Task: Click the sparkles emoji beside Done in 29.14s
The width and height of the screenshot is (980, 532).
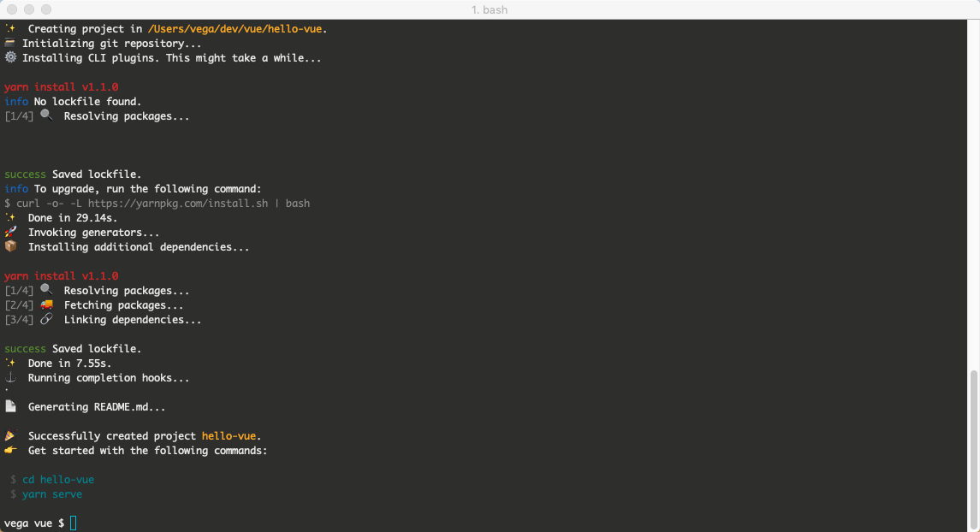Action: click(10, 217)
